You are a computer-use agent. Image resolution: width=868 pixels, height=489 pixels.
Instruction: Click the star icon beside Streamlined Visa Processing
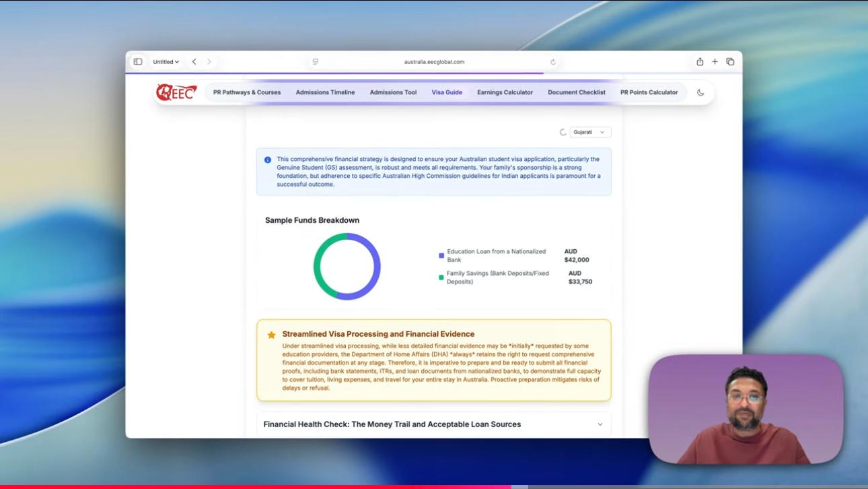tap(270, 333)
